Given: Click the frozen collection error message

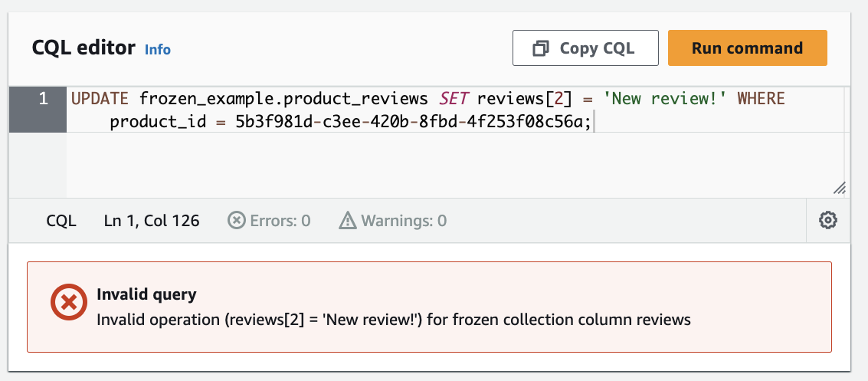Looking at the screenshot, I should point(394,320).
